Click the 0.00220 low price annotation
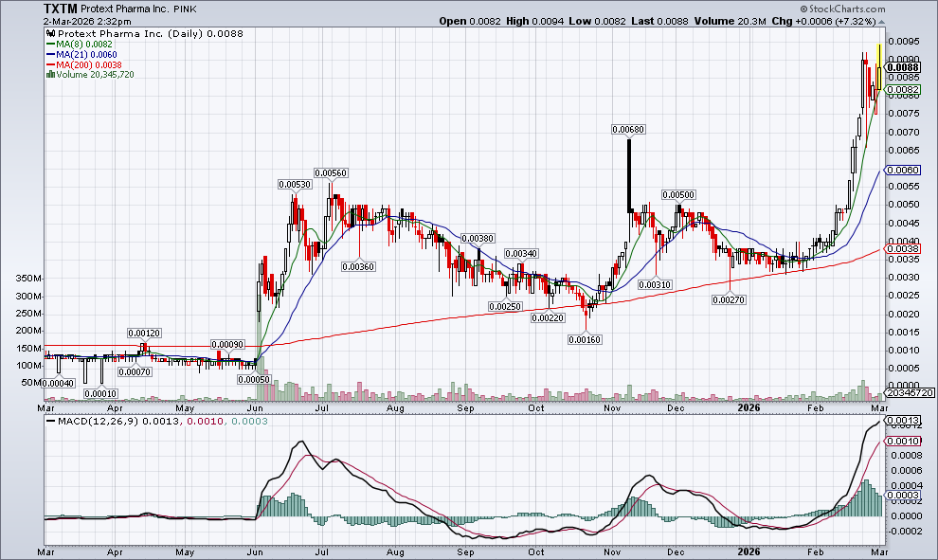The height and width of the screenshot is (560, 938). [548, 317]
